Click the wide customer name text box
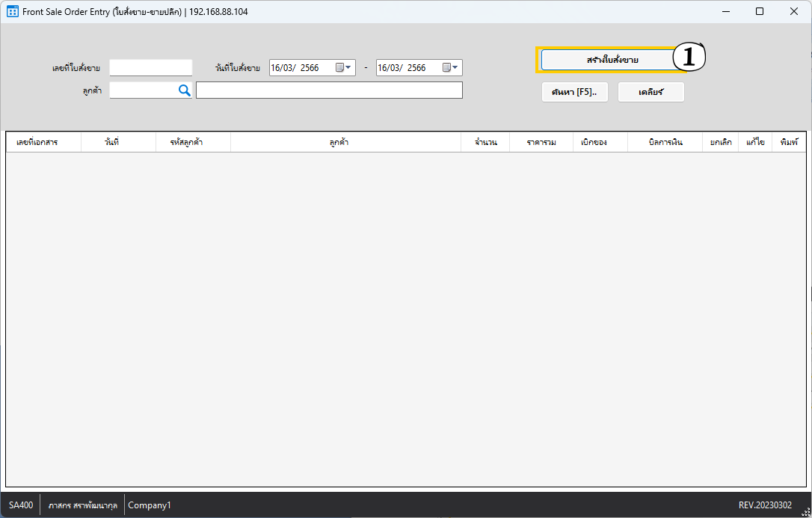This screenshot has height=518, width=812. (x=329, y=90)
